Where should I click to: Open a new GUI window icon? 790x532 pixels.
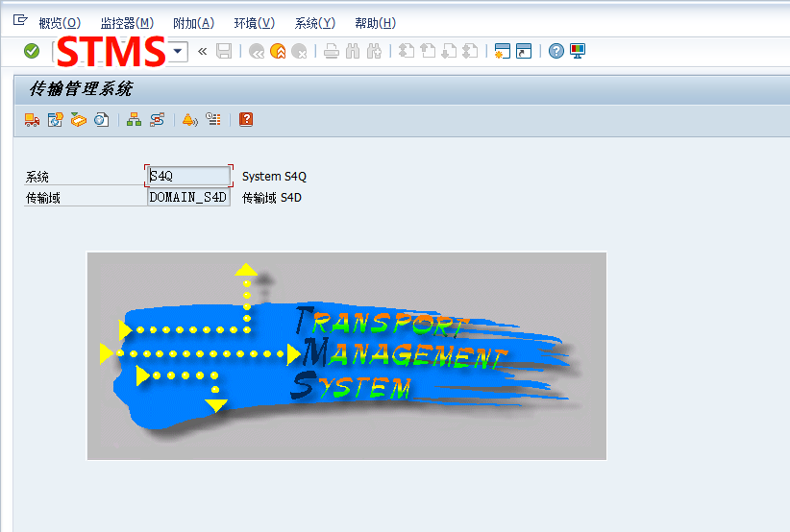502,51
